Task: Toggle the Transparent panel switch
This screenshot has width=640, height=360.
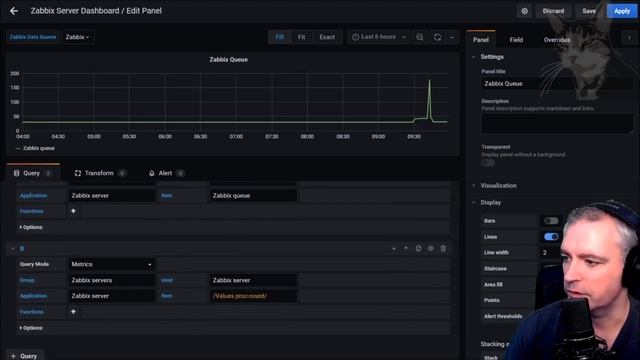Action: point(488,162)
